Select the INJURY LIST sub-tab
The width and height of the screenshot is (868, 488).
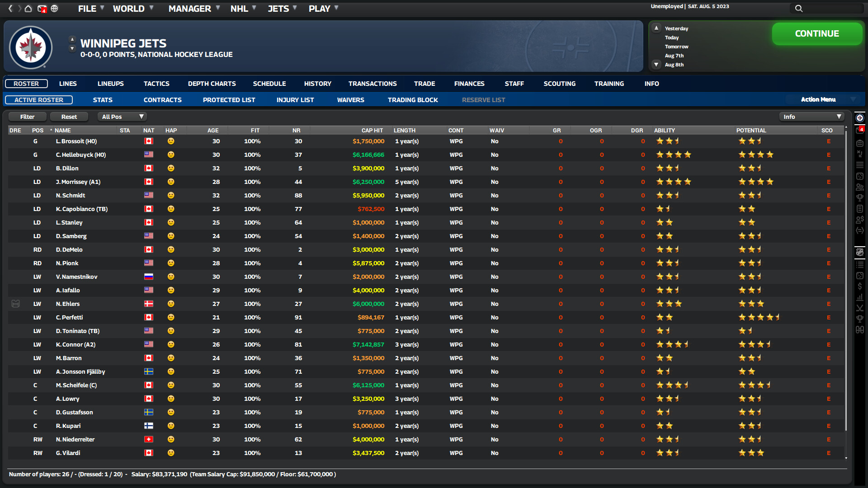[x=295, y=100]
